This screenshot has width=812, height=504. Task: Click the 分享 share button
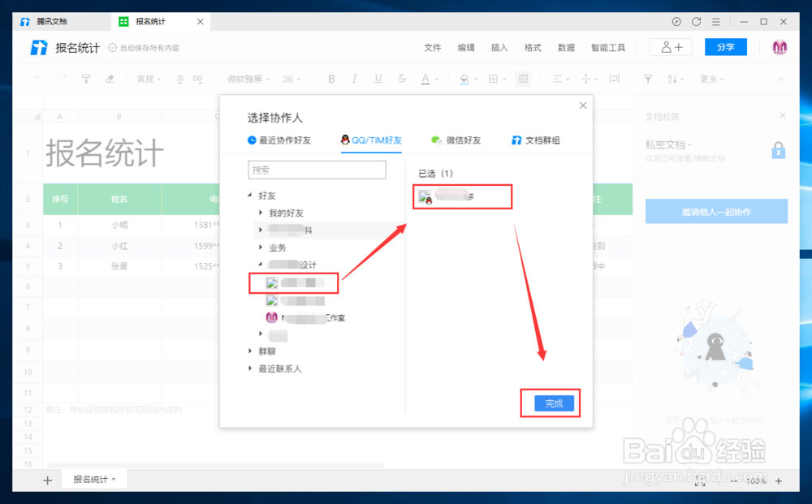tap(725, 47)
